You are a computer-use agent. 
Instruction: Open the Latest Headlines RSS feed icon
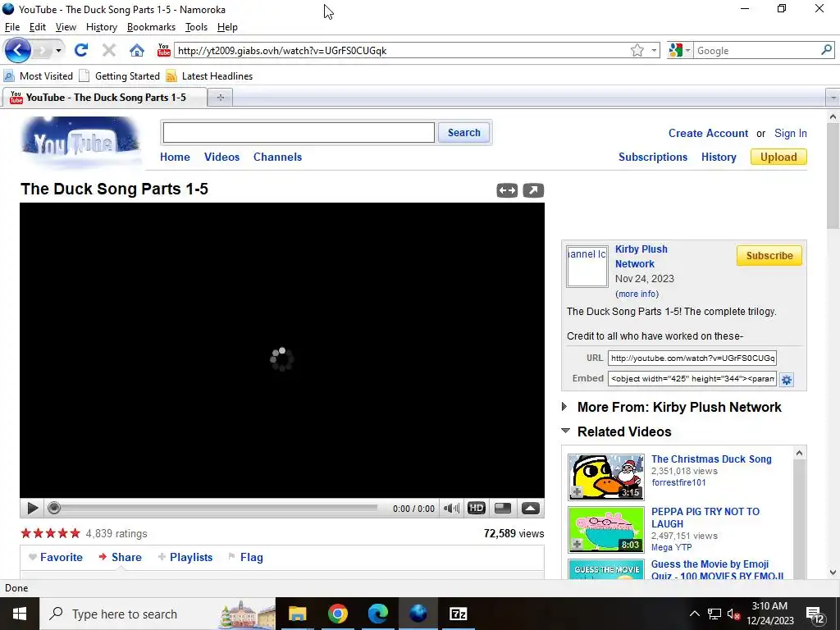coord(171,76)
